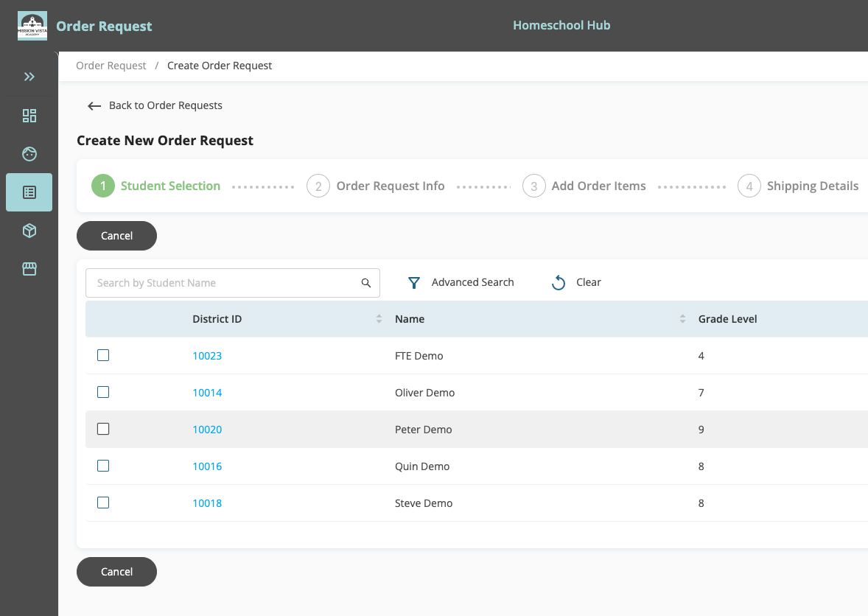Click Create Order Request breadcrumb
This screenshot has height=616, width=868.
pos(220,66)
